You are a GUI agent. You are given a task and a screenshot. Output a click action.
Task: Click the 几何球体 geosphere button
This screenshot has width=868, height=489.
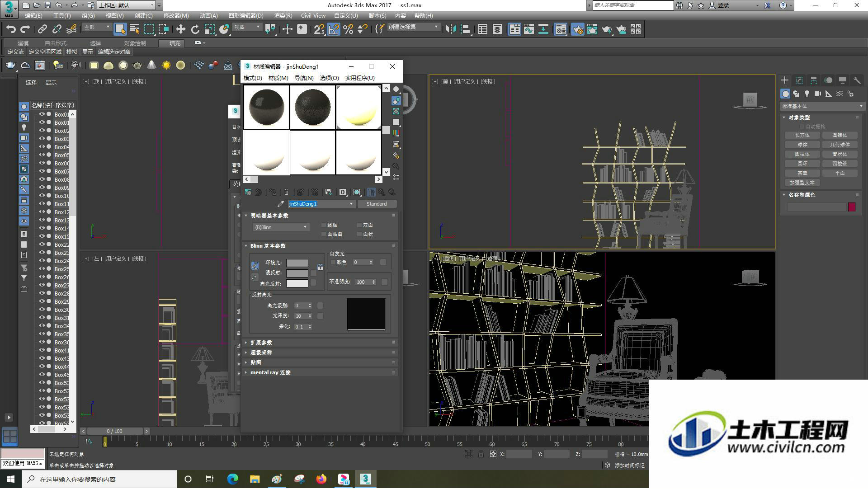(840, 145)
